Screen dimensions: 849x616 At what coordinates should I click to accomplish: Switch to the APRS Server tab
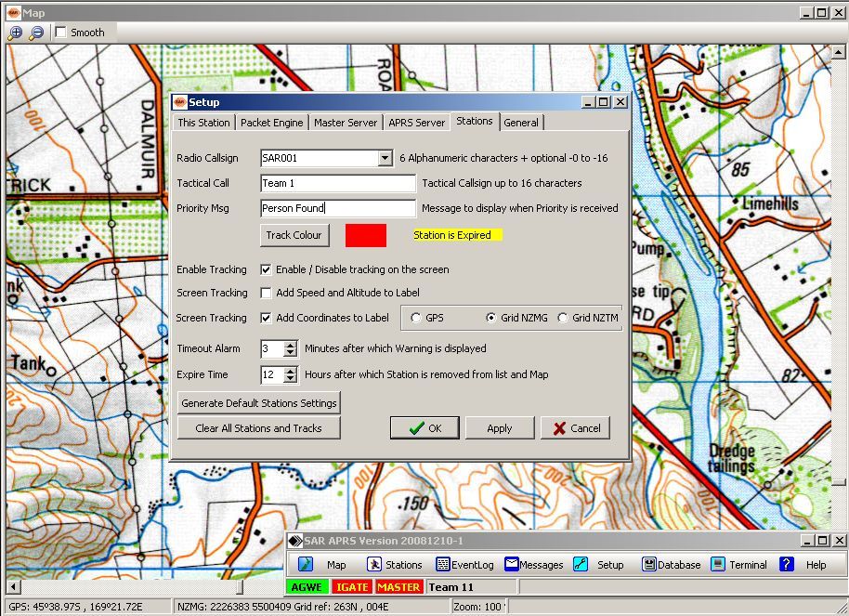[416, 123]
